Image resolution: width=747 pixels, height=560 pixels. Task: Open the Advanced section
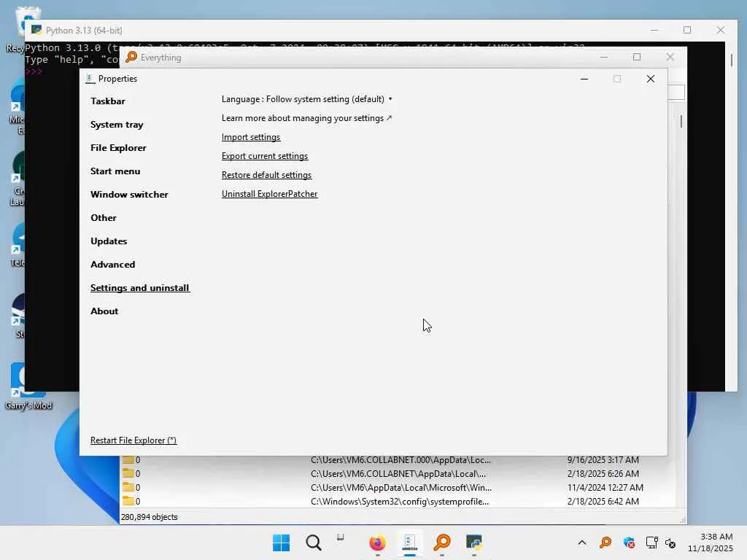click(112, 264)
